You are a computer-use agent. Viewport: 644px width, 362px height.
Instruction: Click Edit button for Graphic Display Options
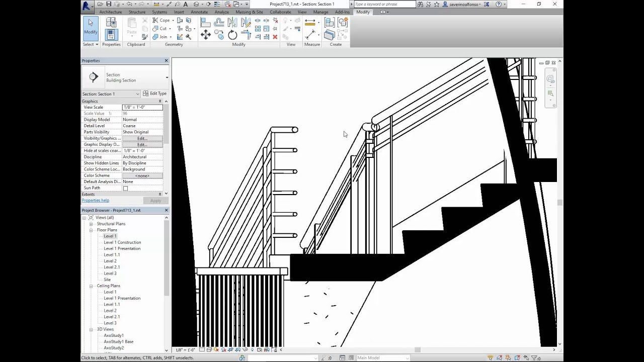click(142, 145)
